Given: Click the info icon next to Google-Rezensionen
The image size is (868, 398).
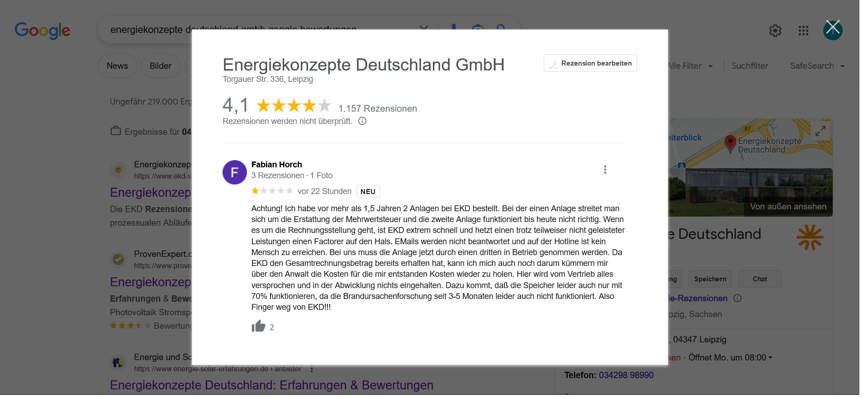Looking at the screenshot, I should click(x=737, y=298).
